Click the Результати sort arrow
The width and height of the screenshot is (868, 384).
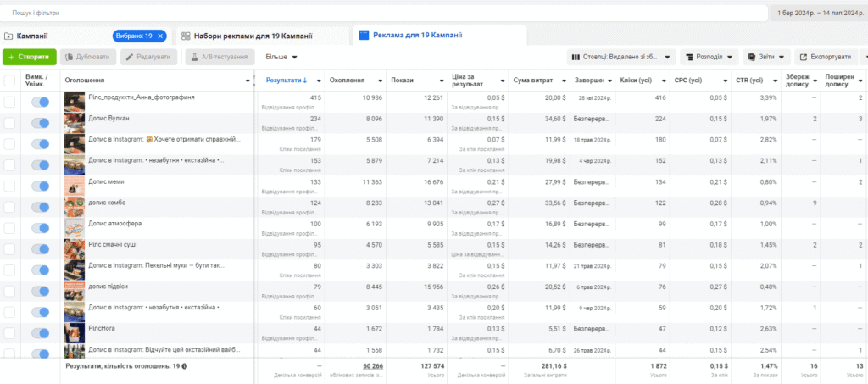(x=305, y=81)
